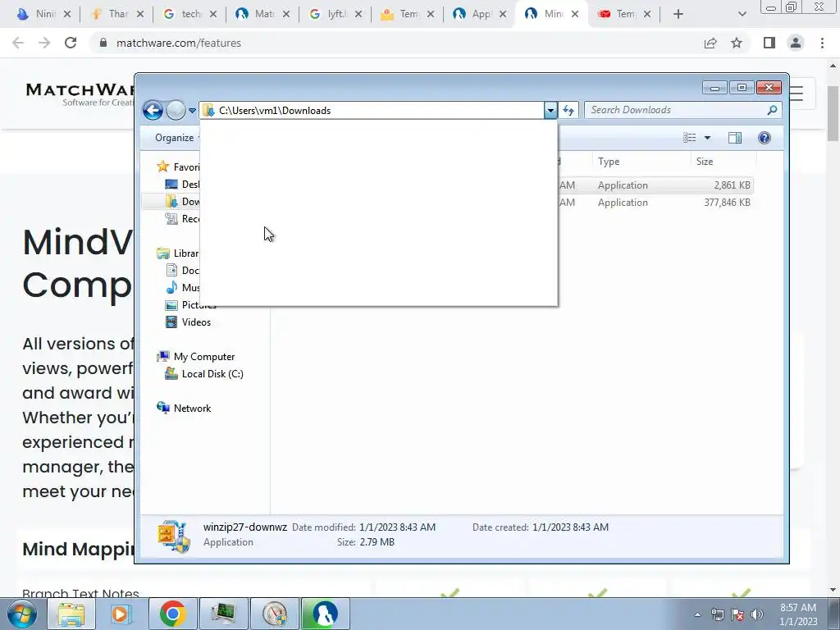Bookmark this page with the star
The image size is (840, 630).
[737, 43]
